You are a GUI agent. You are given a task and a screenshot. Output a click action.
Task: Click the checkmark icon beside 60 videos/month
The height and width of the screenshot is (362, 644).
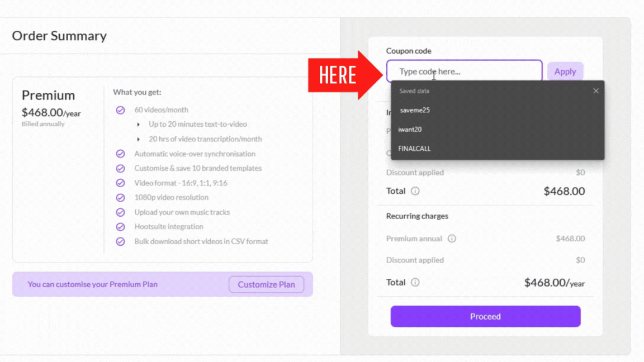[120, 110]
